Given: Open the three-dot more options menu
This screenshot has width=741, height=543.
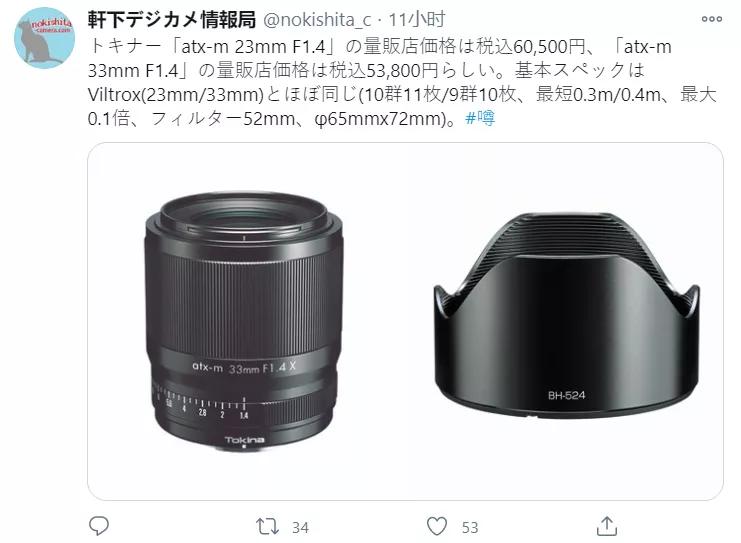Looking at the screenshot, I should 711,19.
